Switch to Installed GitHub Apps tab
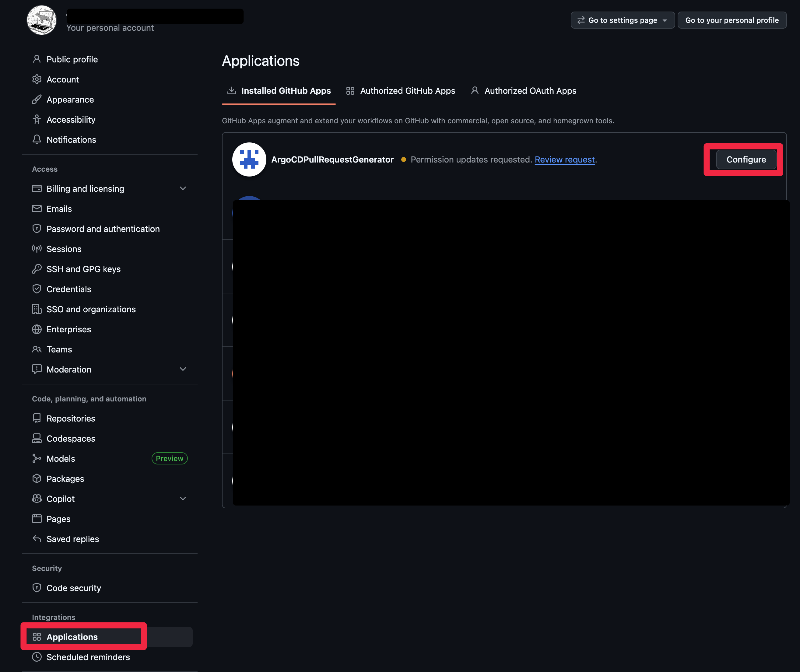800x672 pixels. [279, 91]
